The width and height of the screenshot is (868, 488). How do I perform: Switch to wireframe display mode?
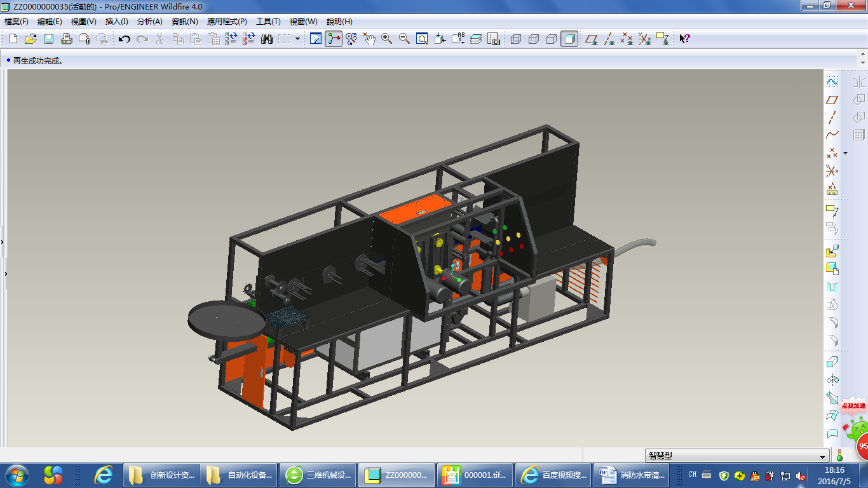[x=516, y=39]
